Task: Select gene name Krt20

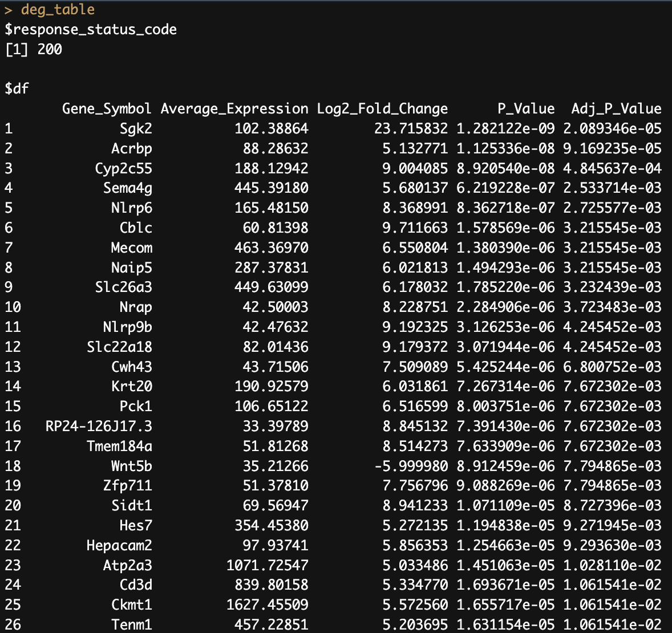Action: point(132,386)
